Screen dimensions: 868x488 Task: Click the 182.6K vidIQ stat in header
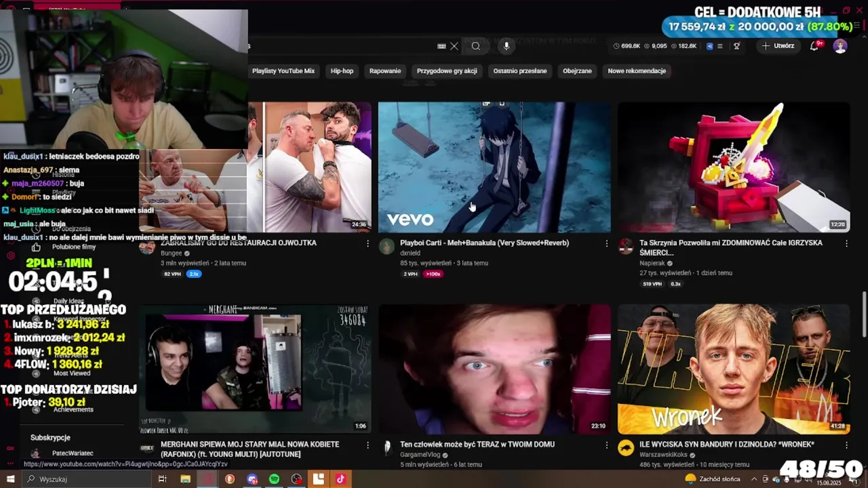click(x=684, y=46)
